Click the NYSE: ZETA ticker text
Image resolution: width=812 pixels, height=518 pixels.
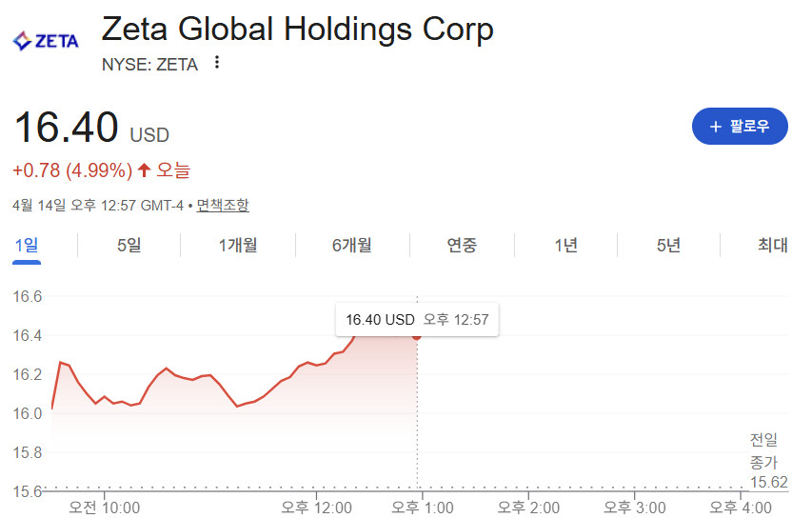coord(149,65)
